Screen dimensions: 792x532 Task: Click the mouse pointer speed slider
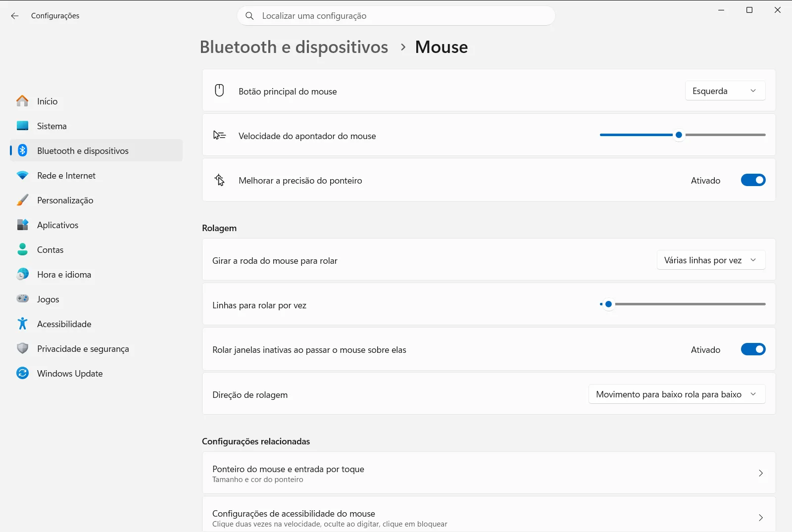(683, 135)
